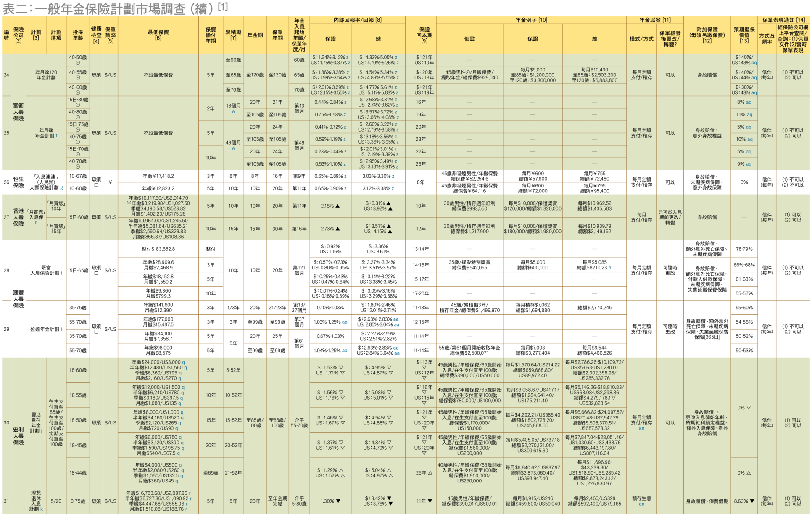Click the entry age 0-75歲
This screenshot has height=522, width=812.
(78, 501)
